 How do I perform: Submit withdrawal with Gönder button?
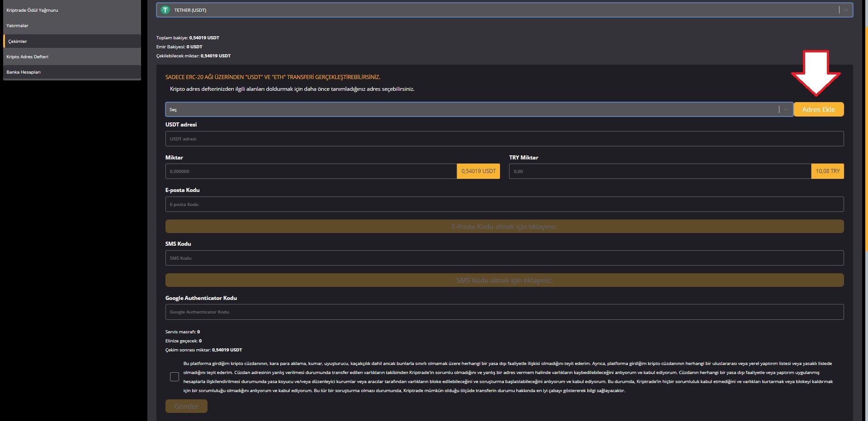tap(186, 406)
